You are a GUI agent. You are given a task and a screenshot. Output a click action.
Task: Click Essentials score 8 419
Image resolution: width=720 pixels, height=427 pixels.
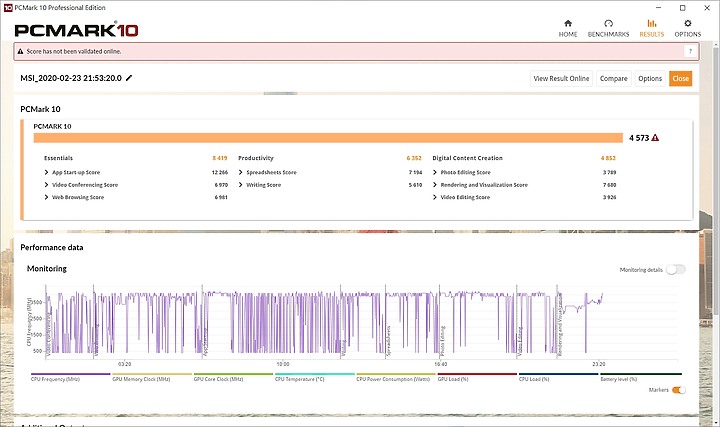219,158
